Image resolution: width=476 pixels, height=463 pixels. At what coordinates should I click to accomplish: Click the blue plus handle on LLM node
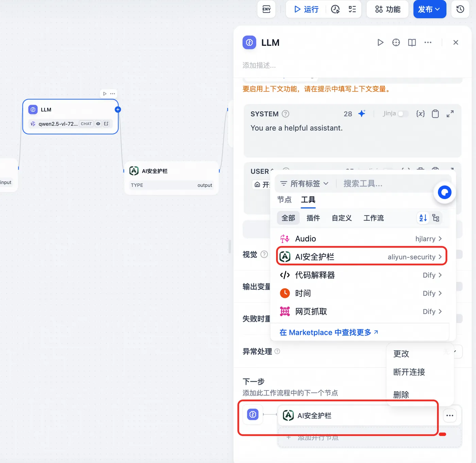pos(118,109)
